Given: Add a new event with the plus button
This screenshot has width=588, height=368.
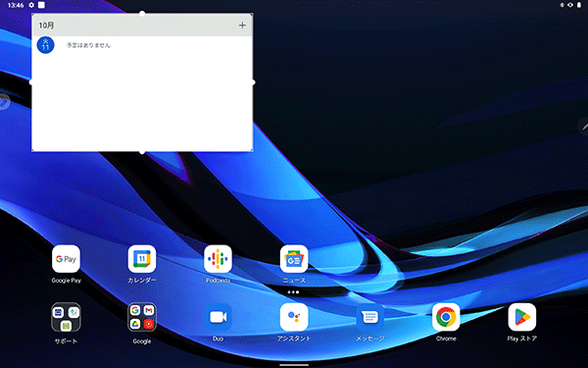Looking at the screenshot, I should point(242,26).
